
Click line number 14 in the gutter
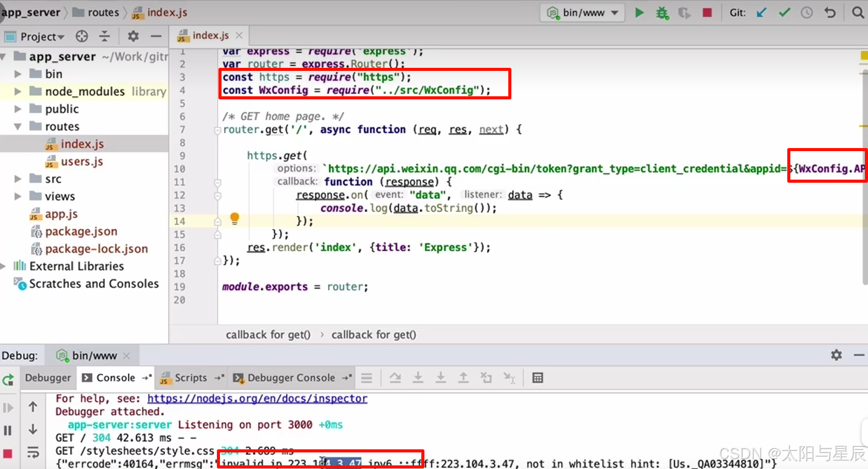click(179, 222)
